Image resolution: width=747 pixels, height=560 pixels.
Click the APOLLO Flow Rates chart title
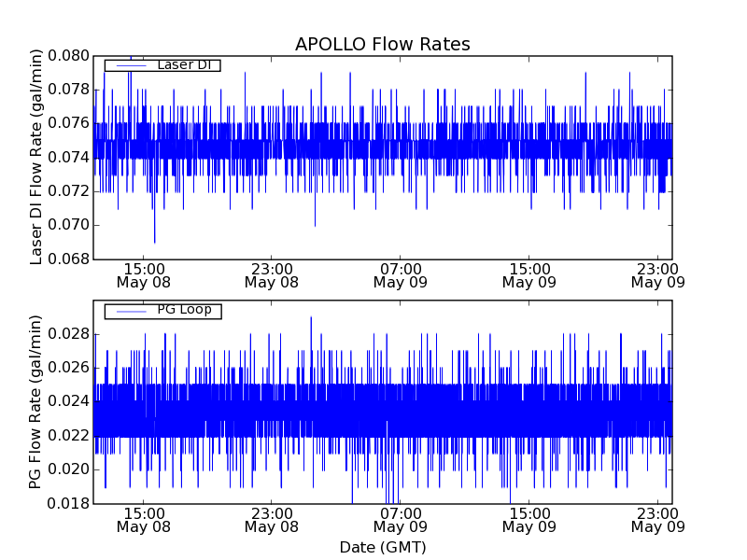coord(382,44)
